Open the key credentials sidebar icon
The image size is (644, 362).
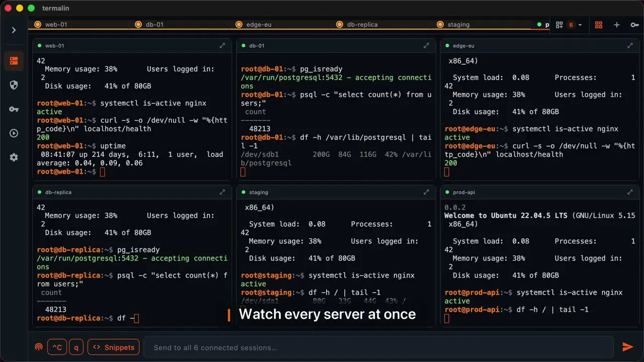[14, 109]
